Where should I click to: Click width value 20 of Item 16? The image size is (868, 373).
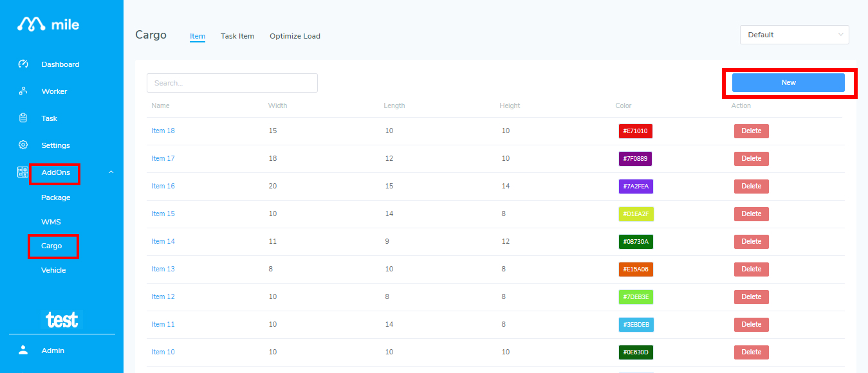click(273, 186)
